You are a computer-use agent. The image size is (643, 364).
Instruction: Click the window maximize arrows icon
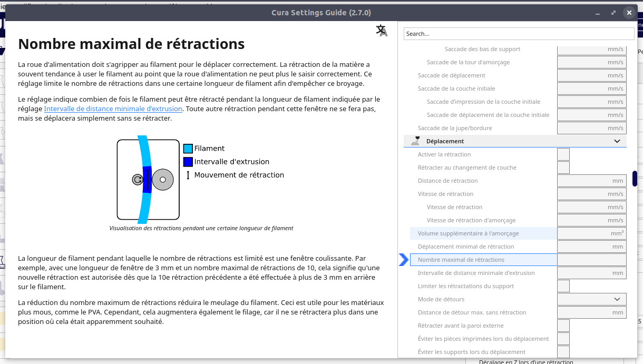click(613, 13)
